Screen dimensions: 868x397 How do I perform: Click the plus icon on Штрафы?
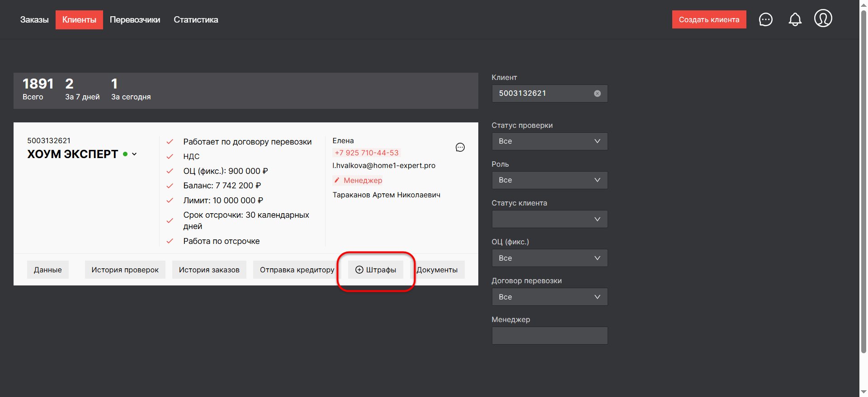point(359,270)
